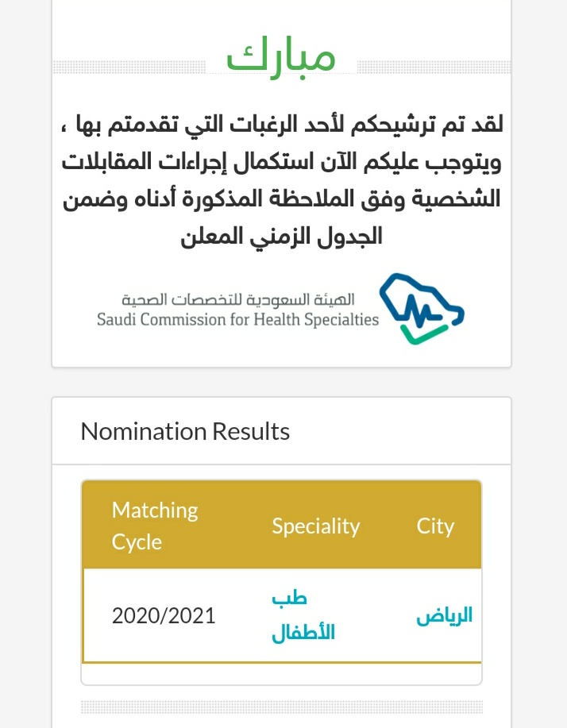Click the 2020/2021 matching cycle cell

tap(164, 616)
